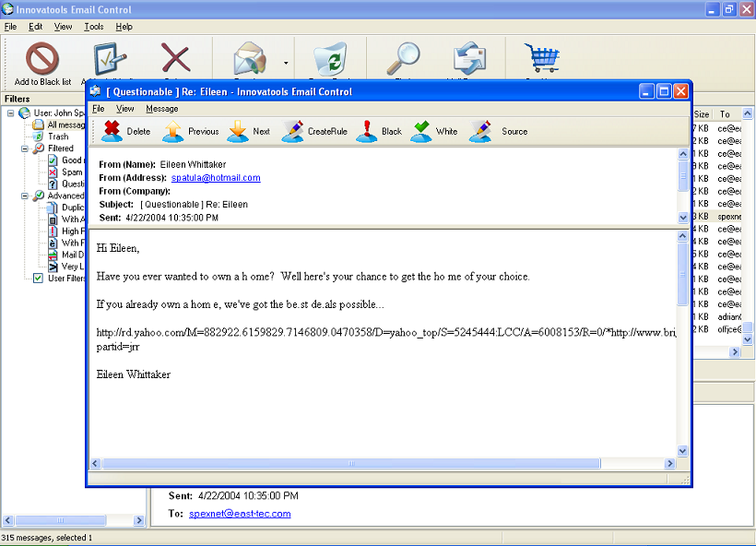Click message body scrollbar down arrow

click(682, 451)
